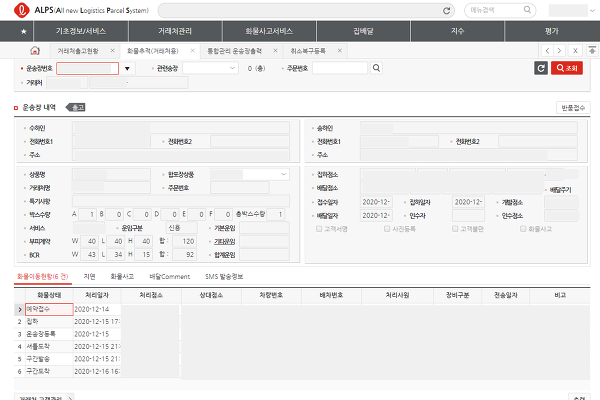Sort by the 처리일자 column header
The height and width of the screenshot is (400, 600).
(x=97, y=295)
